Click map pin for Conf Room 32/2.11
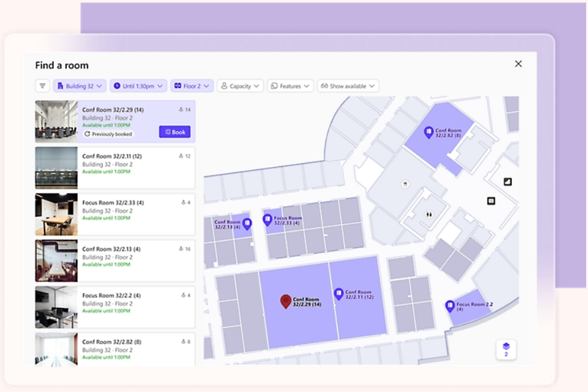This screenshot has width=588, height=392. pyautogui.click(x=339, y=294)
